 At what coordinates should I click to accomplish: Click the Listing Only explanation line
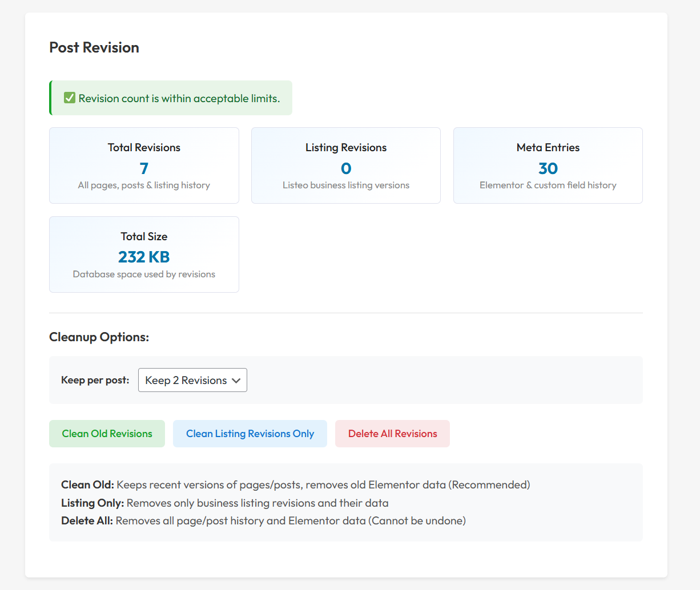click(x=224, y=503)
